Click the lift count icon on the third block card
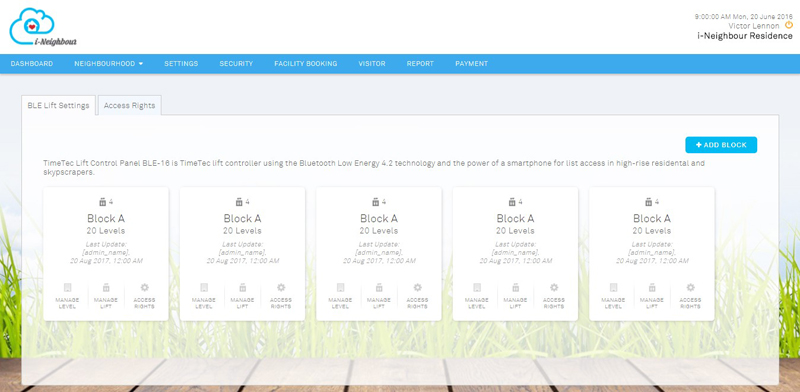Image resolution: width=800 pixels, height=392 pixels. click(x=376, y=202)
